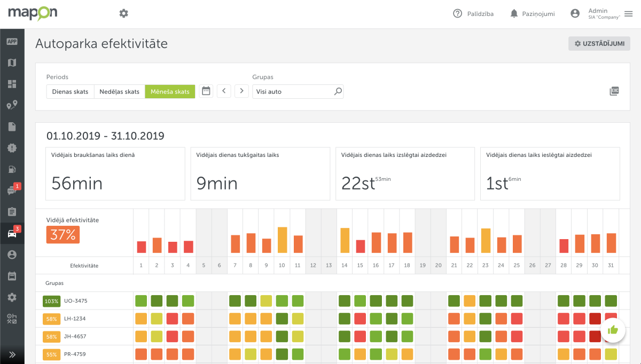641x364 pixels.
Task: Open the calendar date picker icon
Action: click(x=206, y=91)
